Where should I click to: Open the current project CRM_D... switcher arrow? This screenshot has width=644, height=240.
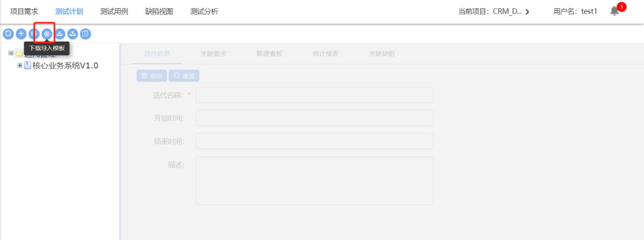point(527,12)
